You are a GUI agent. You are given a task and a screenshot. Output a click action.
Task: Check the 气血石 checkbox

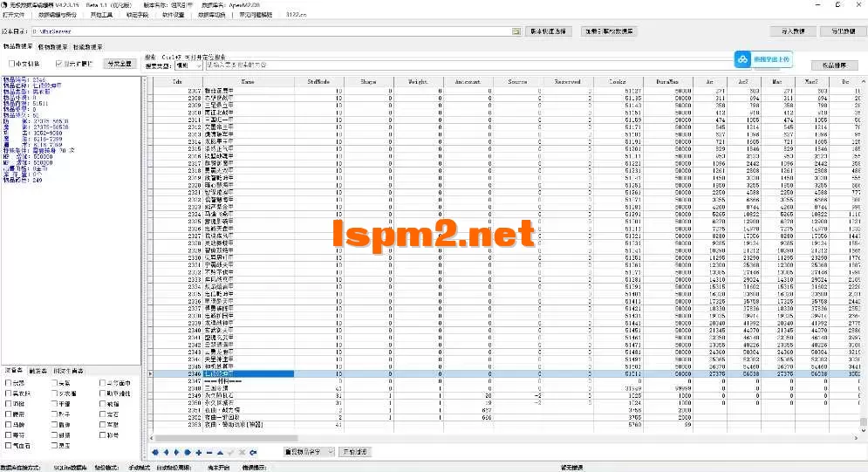click(9, 446)
